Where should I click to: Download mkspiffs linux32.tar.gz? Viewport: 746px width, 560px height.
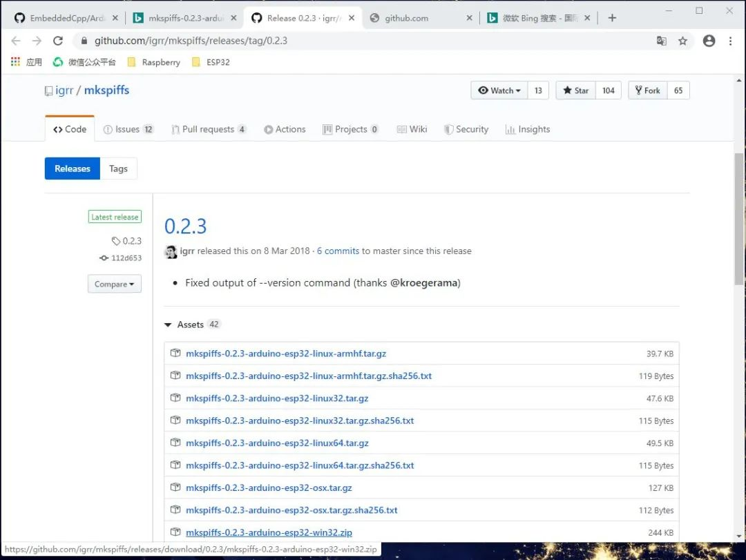tap(277, 398)
